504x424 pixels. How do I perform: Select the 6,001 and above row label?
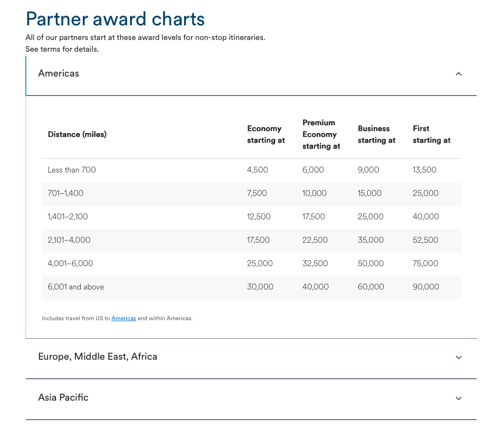pos(76,287)
